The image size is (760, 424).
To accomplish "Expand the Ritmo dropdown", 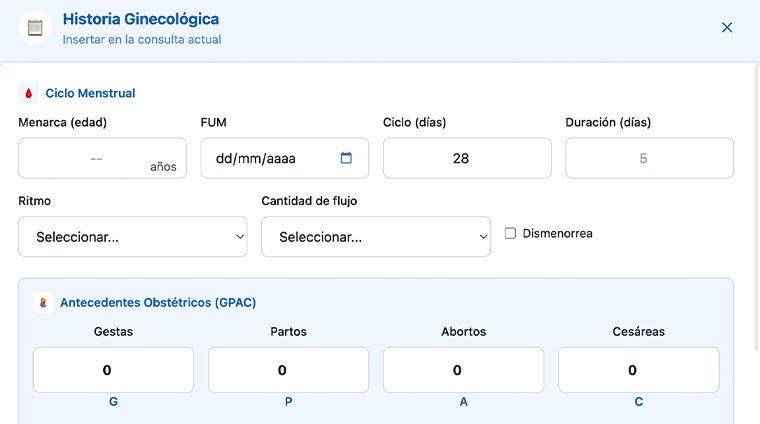I will pyautogui.click(x=133, y=237).
